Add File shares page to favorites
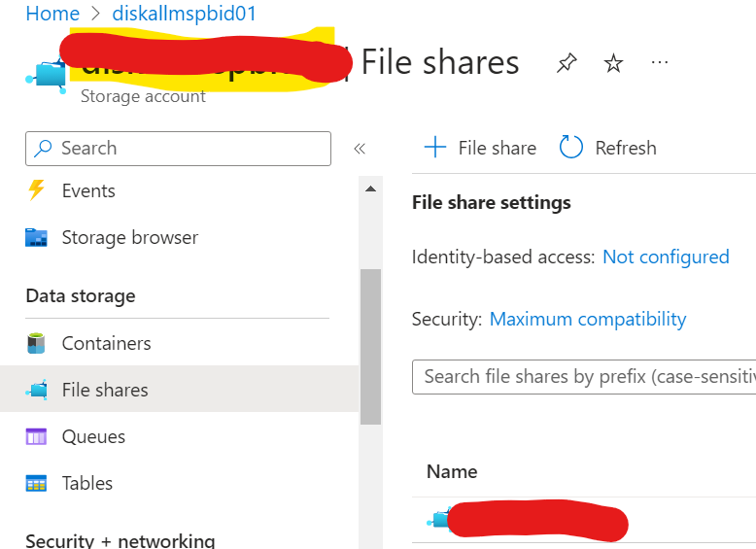This screenshot has width=756, height=549. click(x=613, y=63)
